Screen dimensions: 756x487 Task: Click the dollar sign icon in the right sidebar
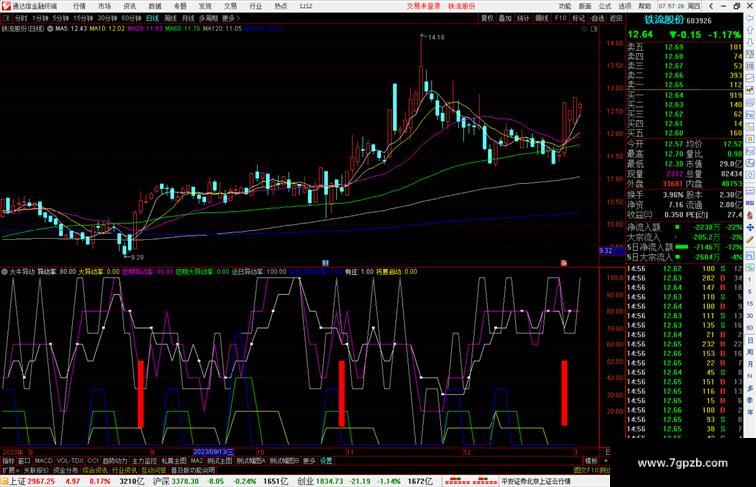click(750, 215)
